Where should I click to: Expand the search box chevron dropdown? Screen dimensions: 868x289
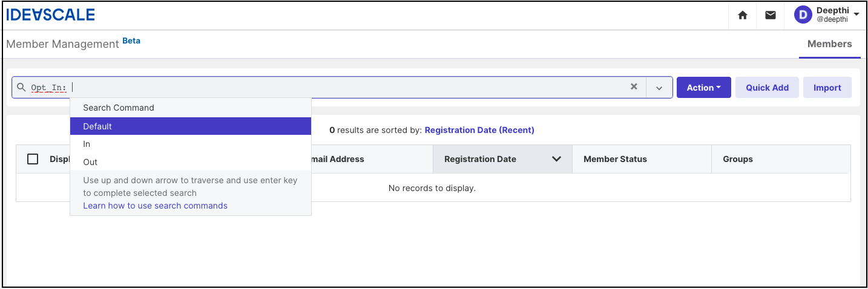coord(659,88)
